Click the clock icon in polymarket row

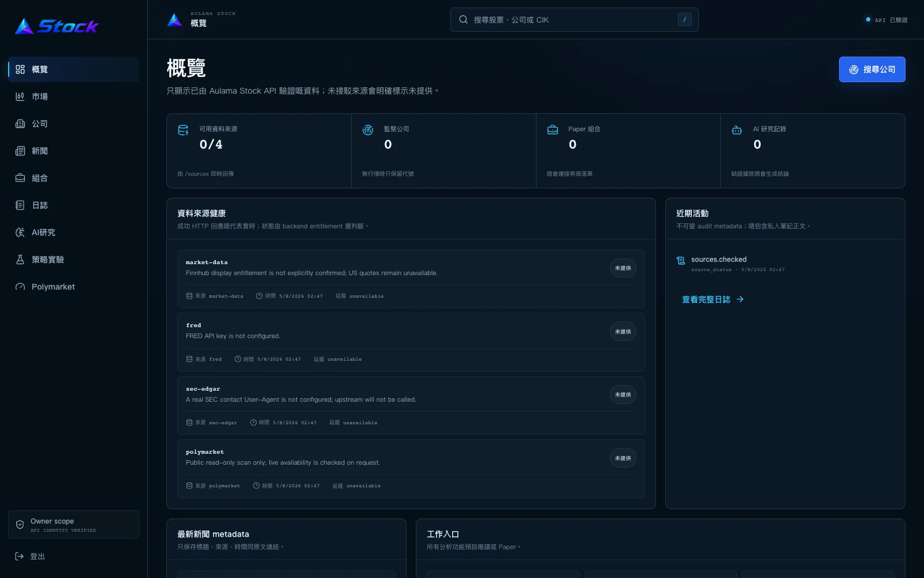256,486
